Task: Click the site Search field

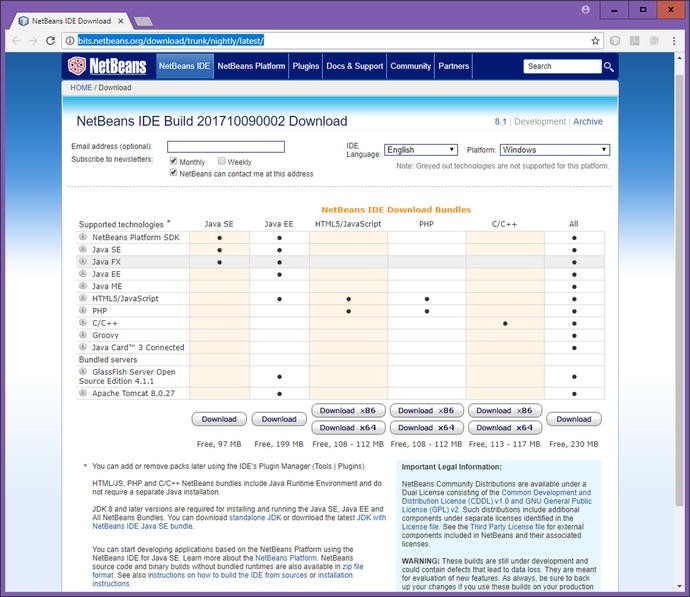Action: coord(562,66)
